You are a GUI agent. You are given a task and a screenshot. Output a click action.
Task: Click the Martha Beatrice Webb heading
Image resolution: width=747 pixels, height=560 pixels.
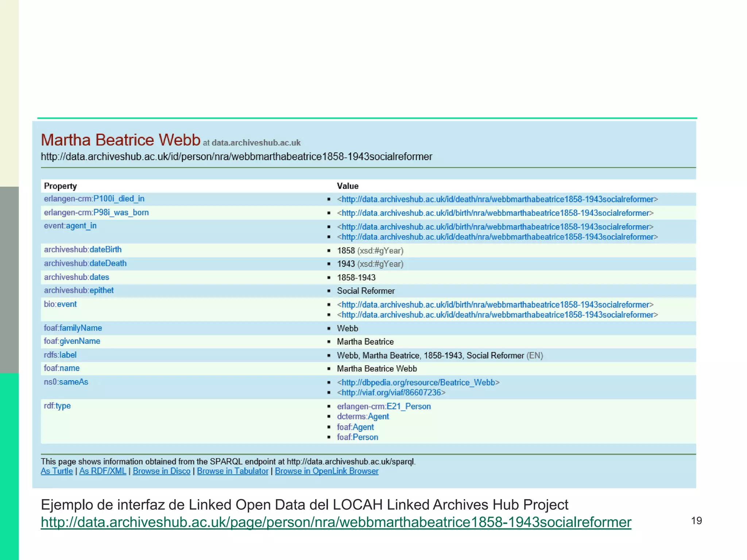pos(121,140)
